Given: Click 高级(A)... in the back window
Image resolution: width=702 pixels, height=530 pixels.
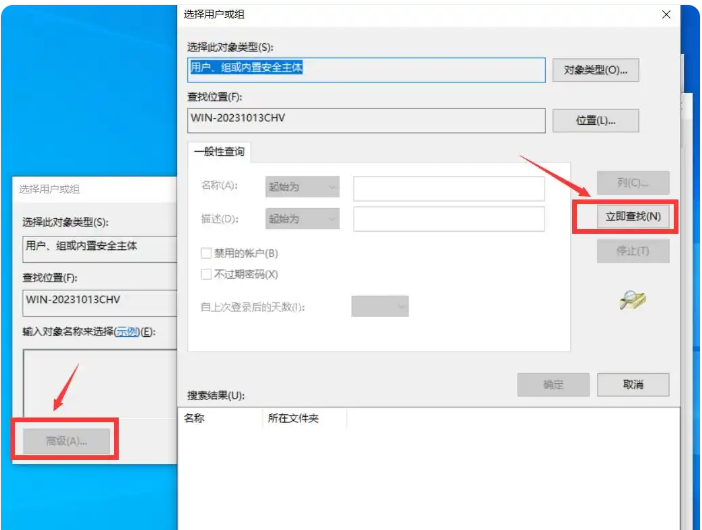Looking at the screenshot, I should tap(66, 441).
